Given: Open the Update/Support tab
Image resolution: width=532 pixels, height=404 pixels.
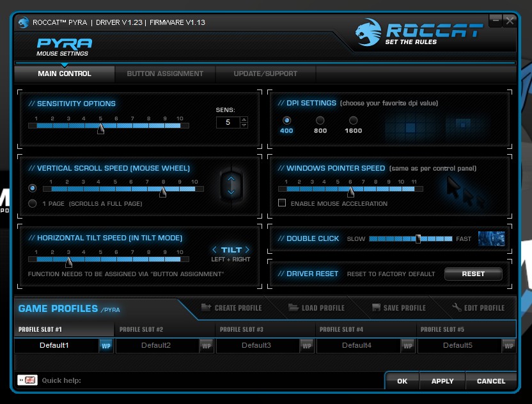Looking at the screenshot, I should tap(265, 74).
